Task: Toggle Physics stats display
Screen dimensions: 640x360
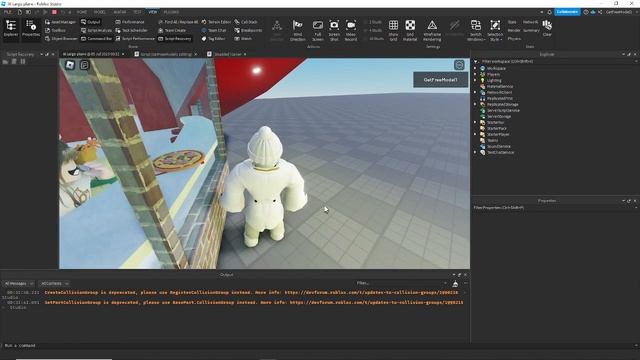Action: click(514, 38)
